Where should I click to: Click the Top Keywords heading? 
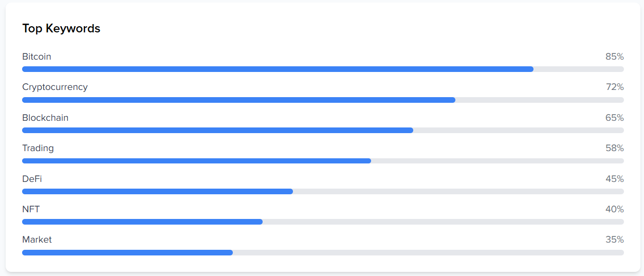pyautogui.click(x=61, y=29)
